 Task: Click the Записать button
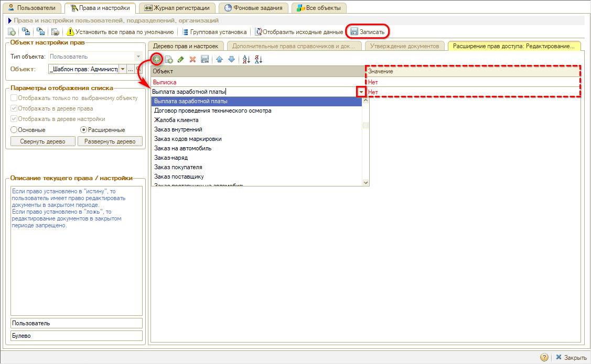click(367, 32)
